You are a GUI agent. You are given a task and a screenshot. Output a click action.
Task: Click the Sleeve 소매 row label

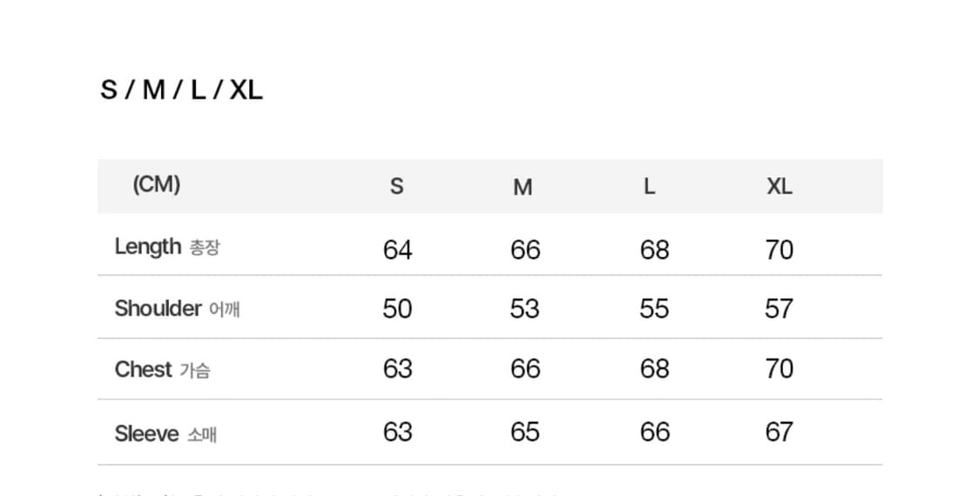pyautogui.click(x=166, y=433)
